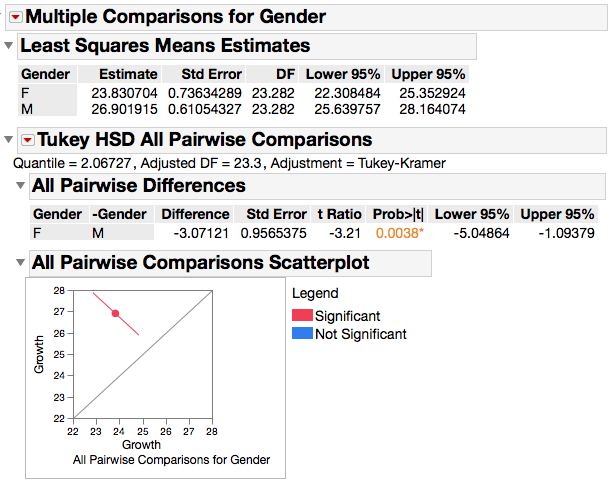Click the Std Error header in differences table
This screenshot has width=610, height=480.
click(276, 214)
